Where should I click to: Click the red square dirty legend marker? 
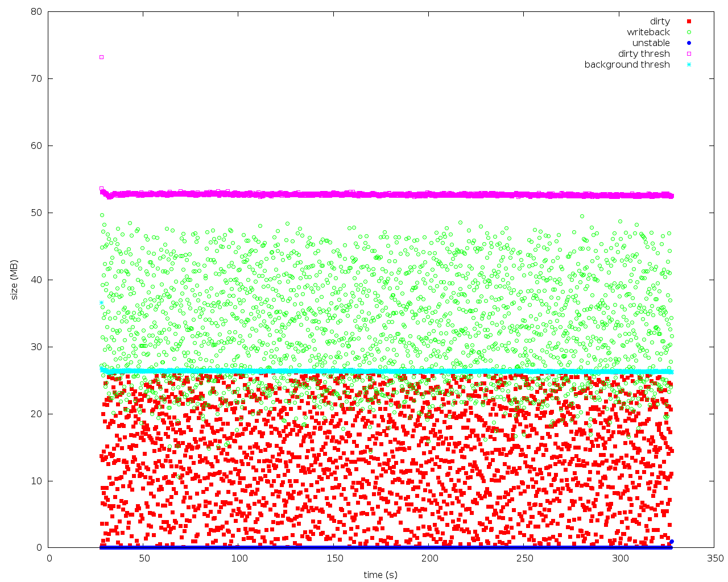[x=689, y=22]
